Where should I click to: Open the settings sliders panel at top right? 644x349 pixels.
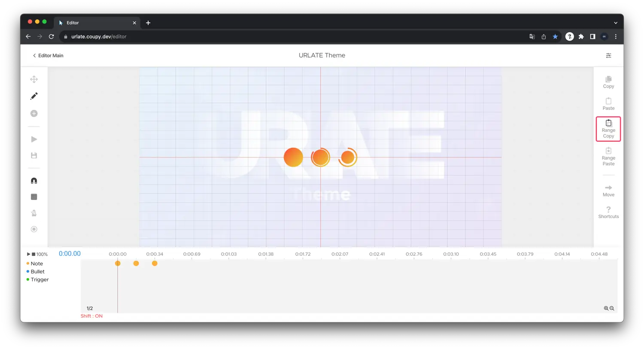point(608,55)
